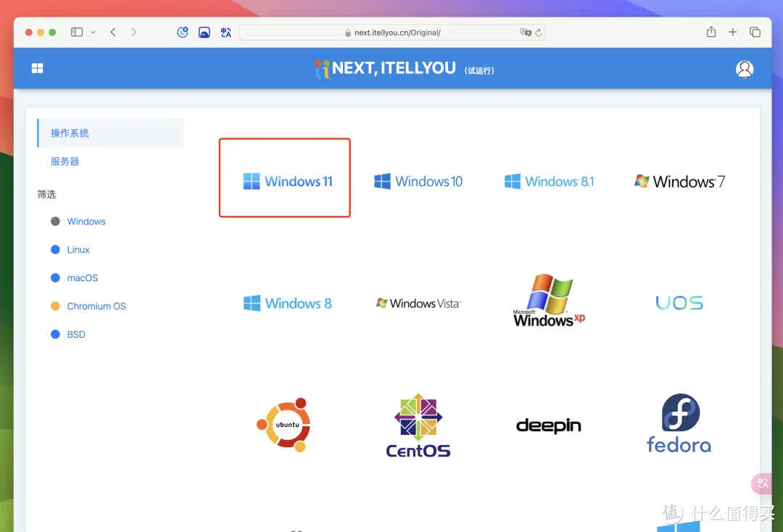
Task: Select the Windows Vista logo tile
Action: [x=418, y=303]
